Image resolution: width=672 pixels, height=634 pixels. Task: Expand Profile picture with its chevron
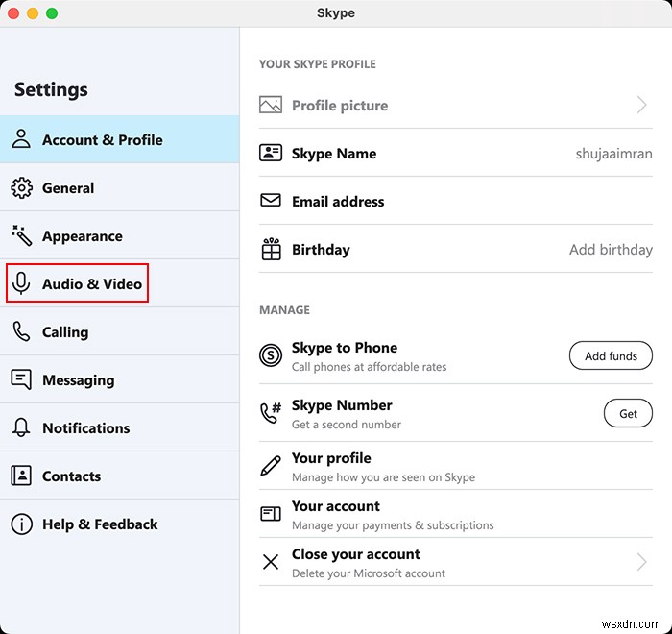(641, 105)
